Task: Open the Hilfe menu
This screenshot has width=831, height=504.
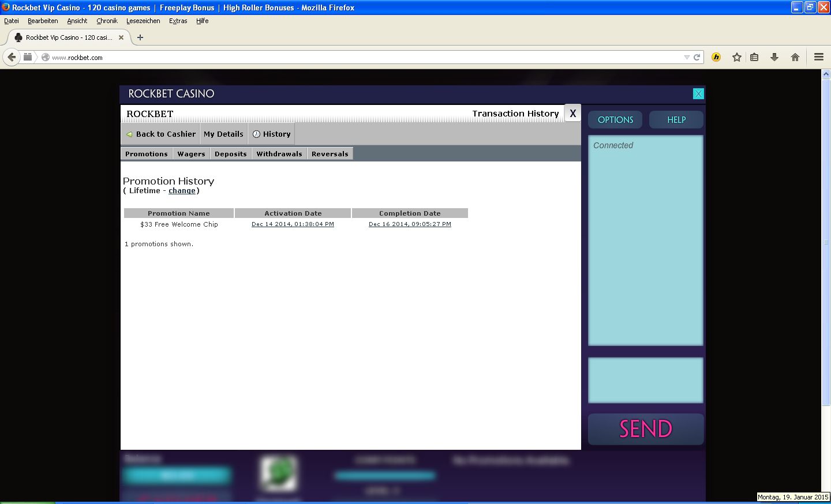Action: coord(202,21)
